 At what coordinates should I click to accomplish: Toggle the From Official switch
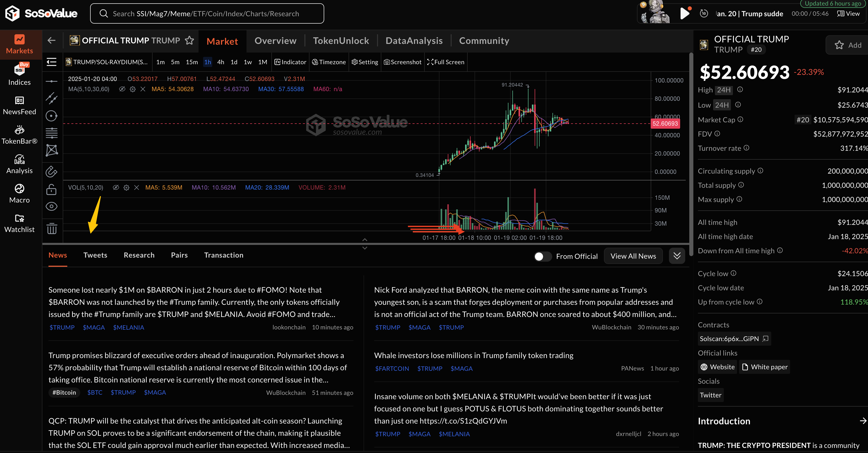point(543,256)
